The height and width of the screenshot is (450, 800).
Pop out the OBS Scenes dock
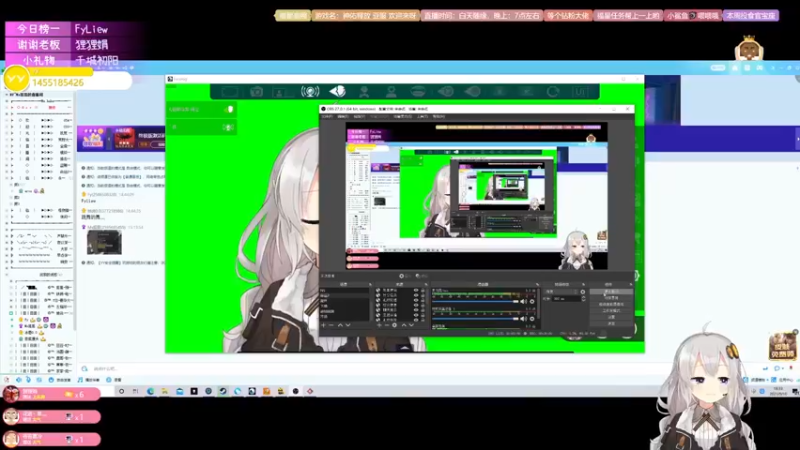[370, 285]
